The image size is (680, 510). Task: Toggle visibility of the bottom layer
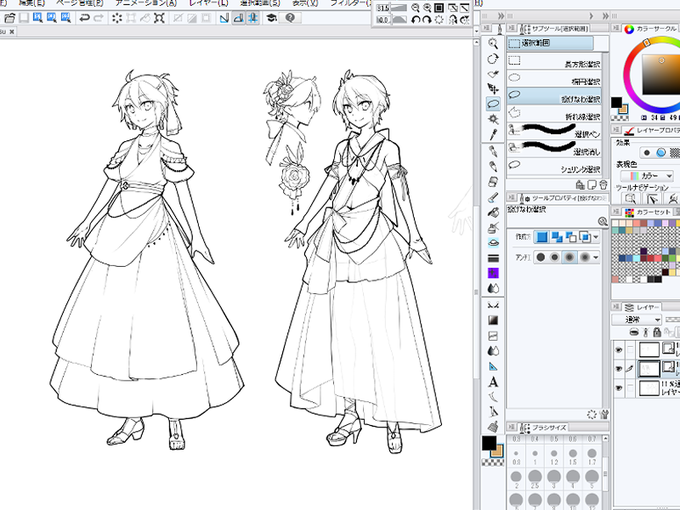point(618,388)
